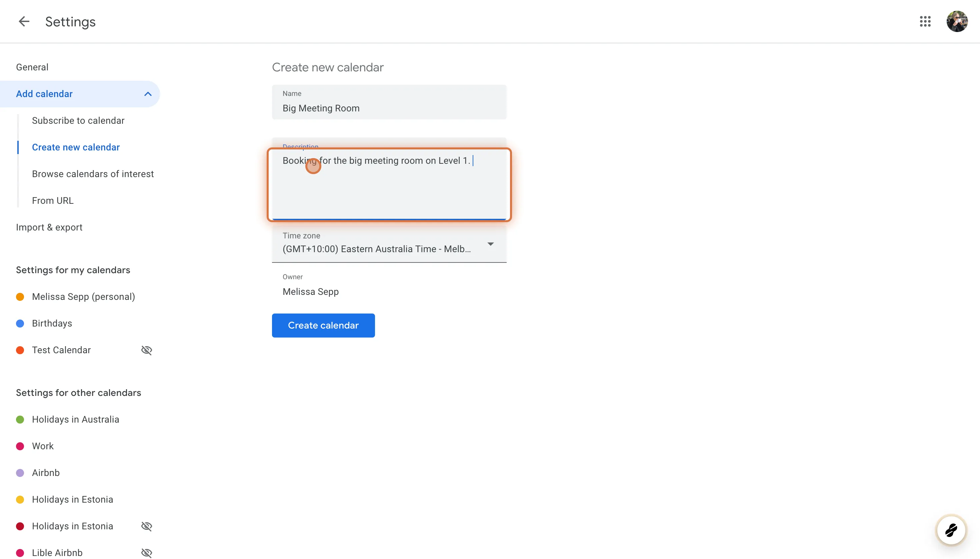
Task: Toggle visibility of hidden Holidays in Estonia
Action: pyautogui.click(x=147, y=526)
